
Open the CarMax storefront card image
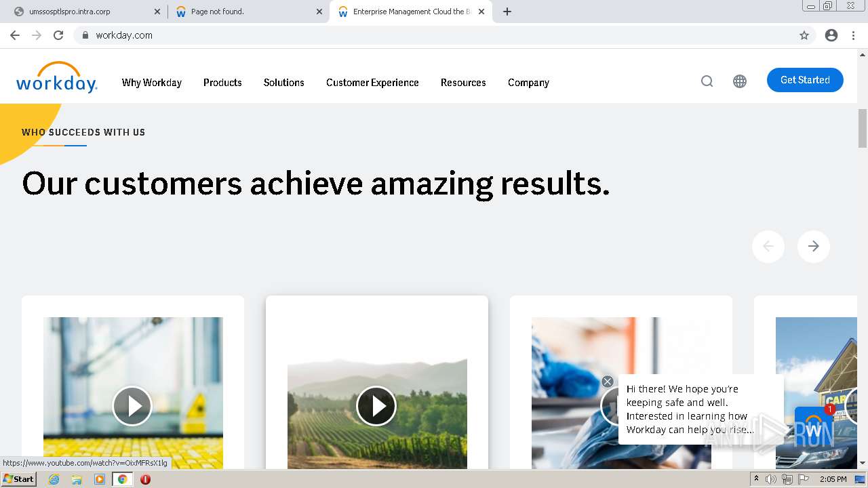pos(816,393)
